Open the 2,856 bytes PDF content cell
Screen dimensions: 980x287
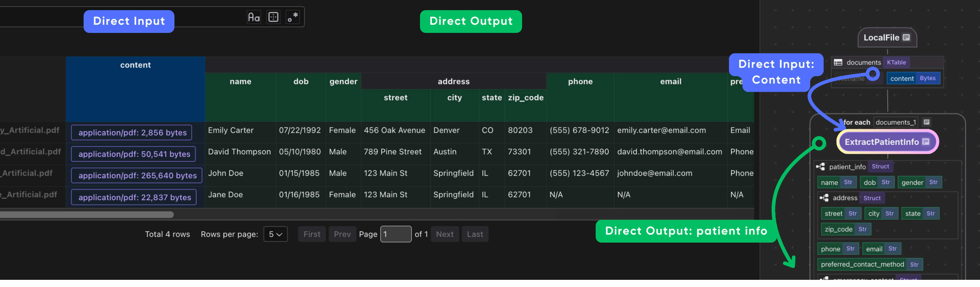tap(132, 132)
